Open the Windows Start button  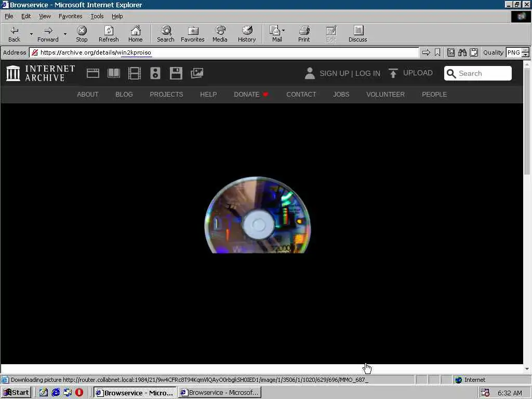tap(16, 393)
